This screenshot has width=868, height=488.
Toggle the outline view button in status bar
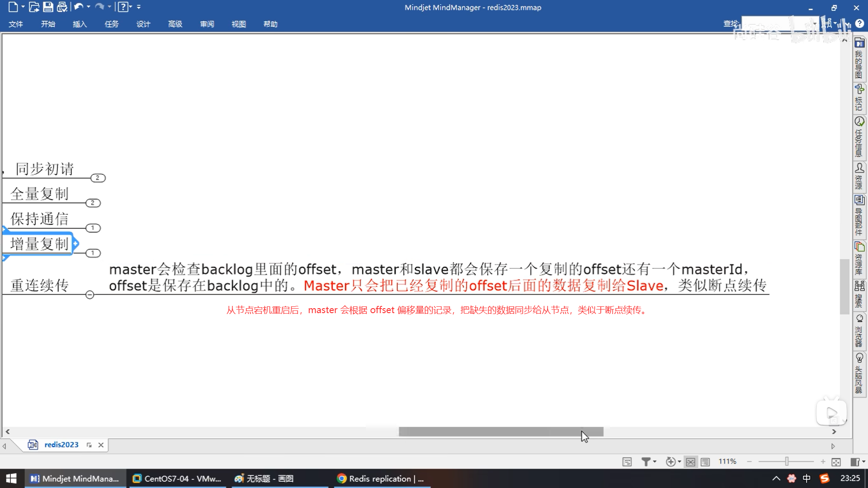(x=705, y=462)
